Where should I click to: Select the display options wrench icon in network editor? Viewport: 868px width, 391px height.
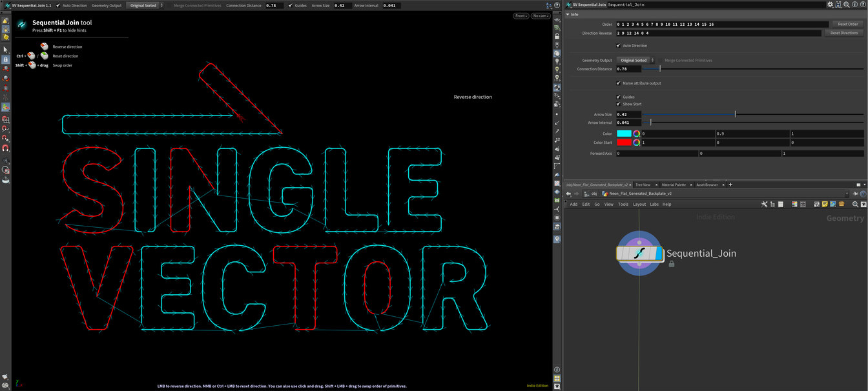click(x=764, y=204)
